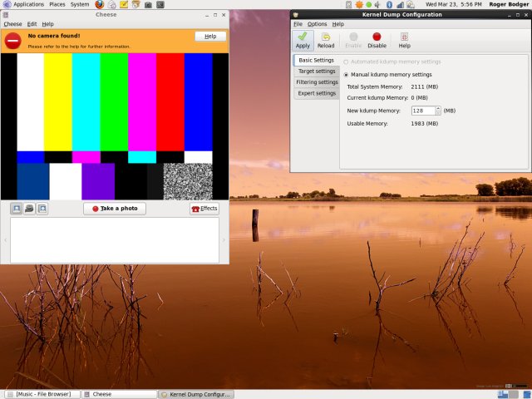
Task: Click the Take a photo button
Action: click(x=115, y=209)
